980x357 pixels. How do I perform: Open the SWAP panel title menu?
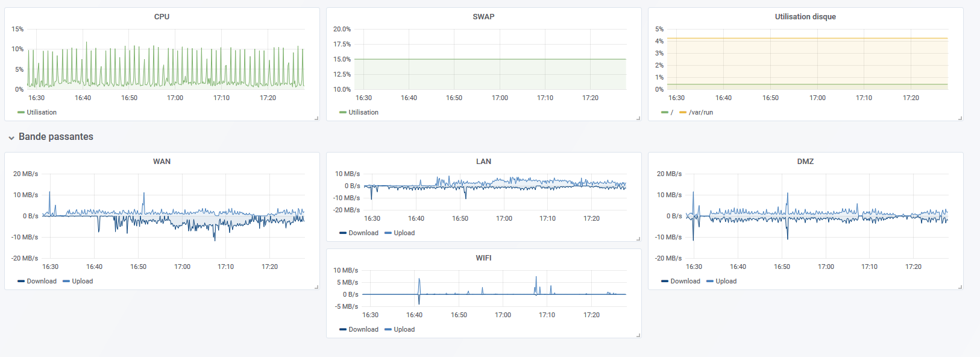(483, 17)
